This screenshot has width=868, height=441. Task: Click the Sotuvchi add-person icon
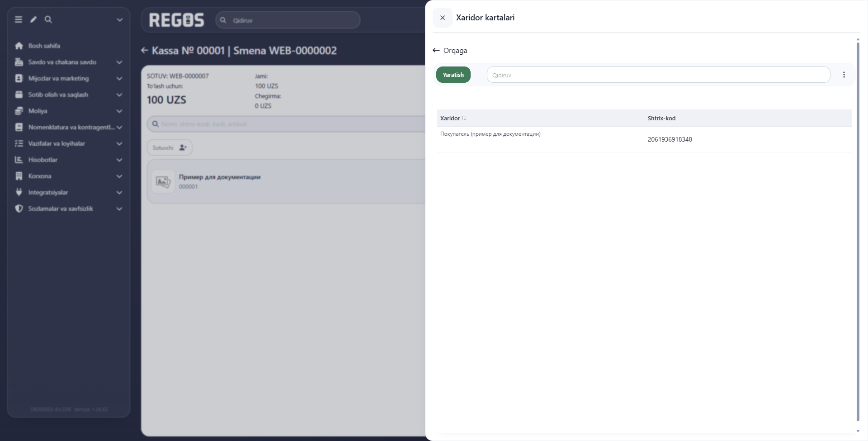tap(183, 147)
